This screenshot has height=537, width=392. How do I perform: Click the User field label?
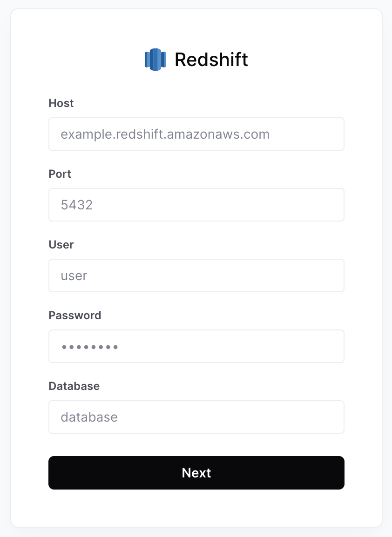coord(61,244)
